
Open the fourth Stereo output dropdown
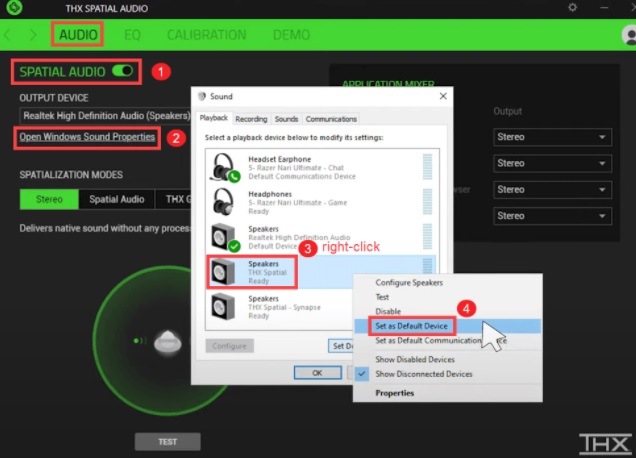click(x=552, y=216)
